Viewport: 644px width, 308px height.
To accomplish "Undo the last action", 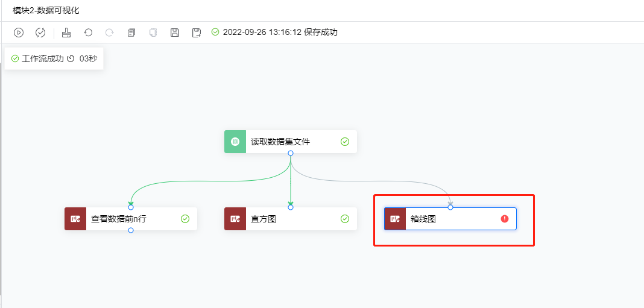I will pos(88,33).
